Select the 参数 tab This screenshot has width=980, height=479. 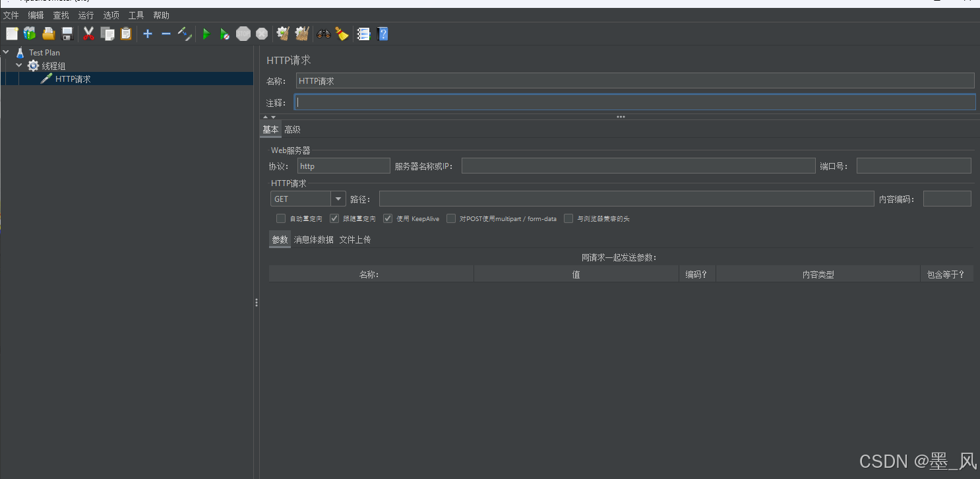[x=280, y=239]
